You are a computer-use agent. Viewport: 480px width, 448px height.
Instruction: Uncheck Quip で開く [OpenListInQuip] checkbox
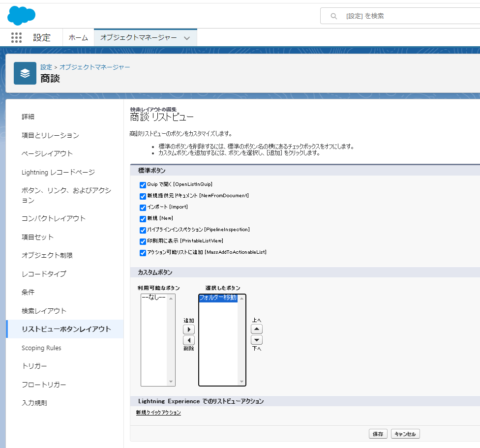point(143,185)
